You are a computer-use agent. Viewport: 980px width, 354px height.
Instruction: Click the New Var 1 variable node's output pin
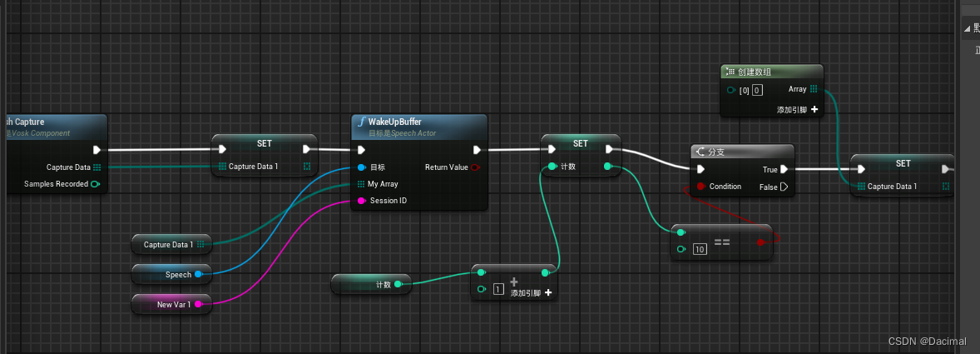pos(198,304)
